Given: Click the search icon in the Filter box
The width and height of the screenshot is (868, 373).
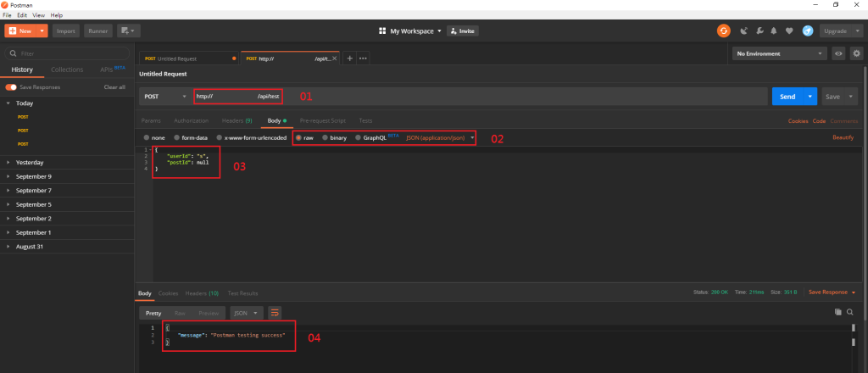Looking at the screenshot, I should pyautogui.click(x=14, y=53).
